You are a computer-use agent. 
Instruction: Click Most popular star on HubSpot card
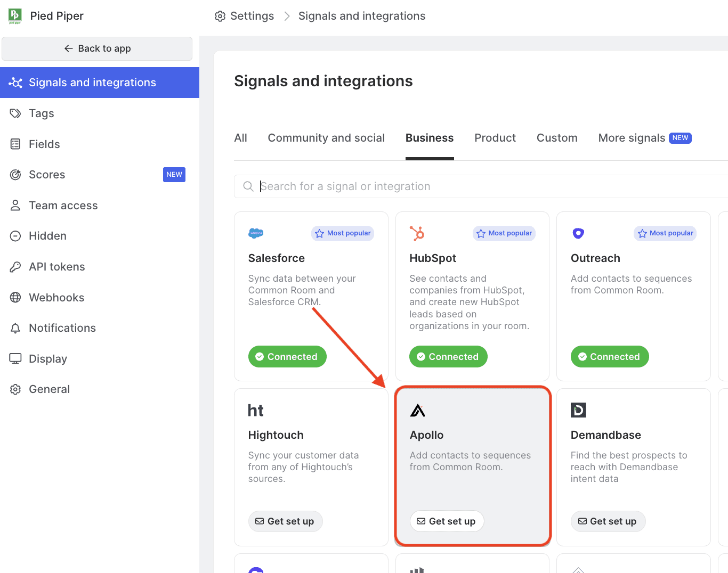coord(481,233)
